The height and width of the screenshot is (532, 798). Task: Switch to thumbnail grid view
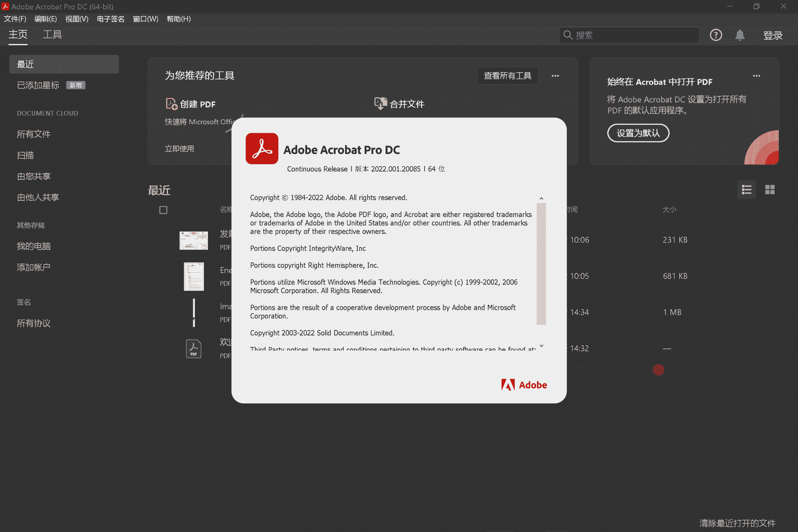point(770,190)
